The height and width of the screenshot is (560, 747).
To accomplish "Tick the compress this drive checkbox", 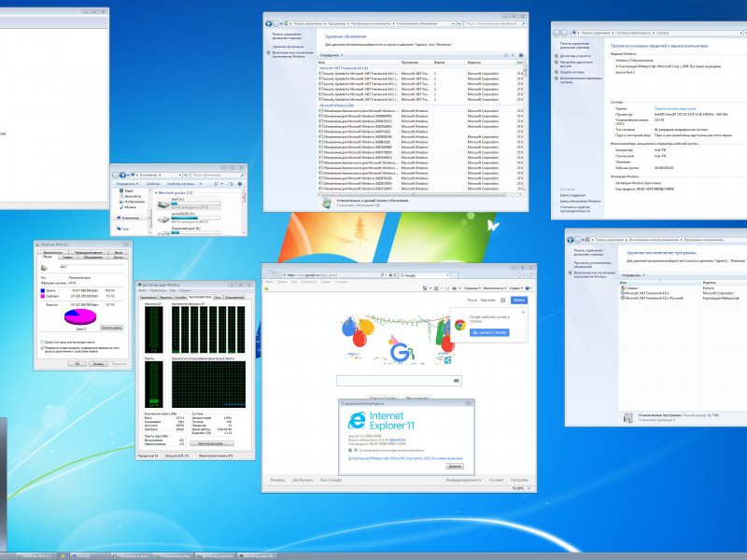I will click(42, 343).
